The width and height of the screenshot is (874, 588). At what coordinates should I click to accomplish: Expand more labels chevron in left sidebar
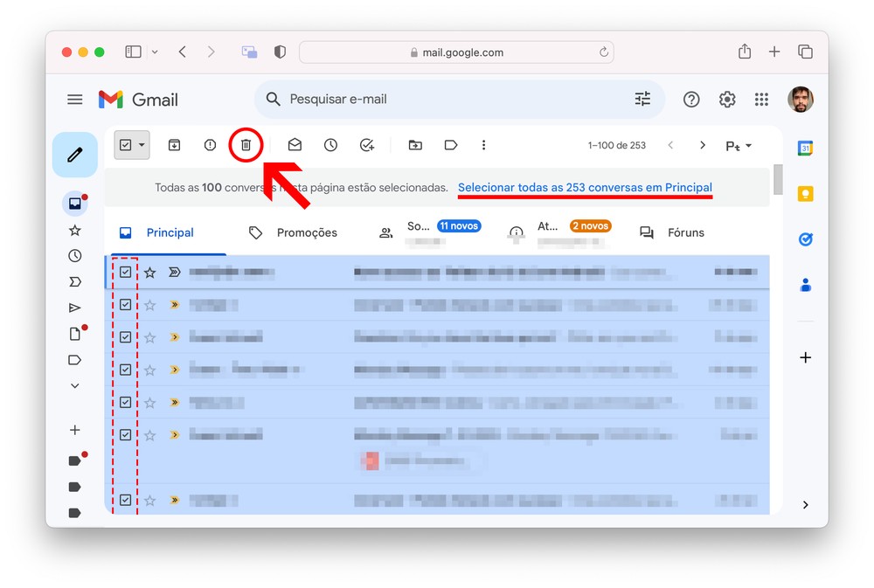coord(75,385)
